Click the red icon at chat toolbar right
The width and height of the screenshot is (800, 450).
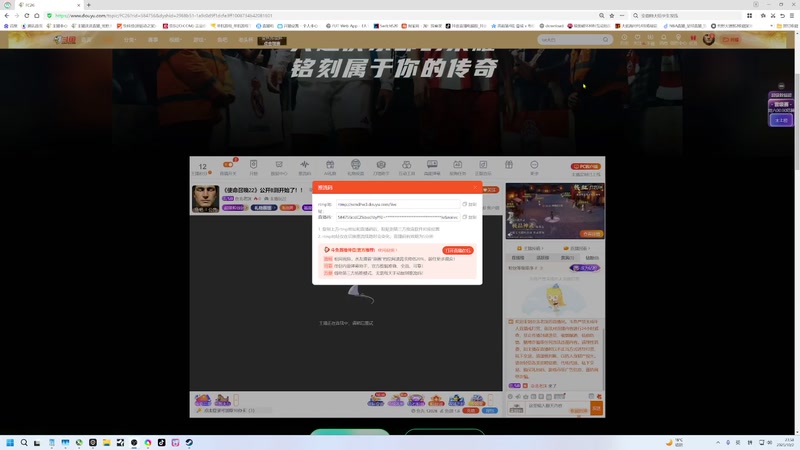(x=599, y=396)
